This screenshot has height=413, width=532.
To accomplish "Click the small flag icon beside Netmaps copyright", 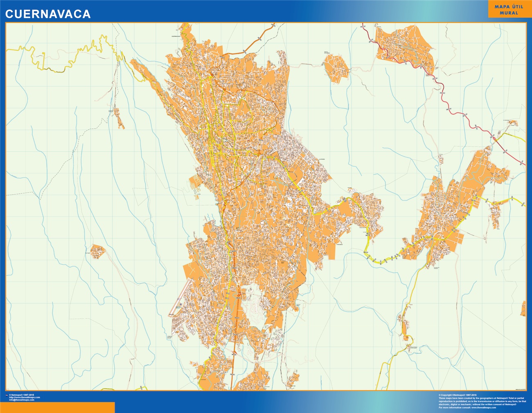I will (x=6, y=395).
